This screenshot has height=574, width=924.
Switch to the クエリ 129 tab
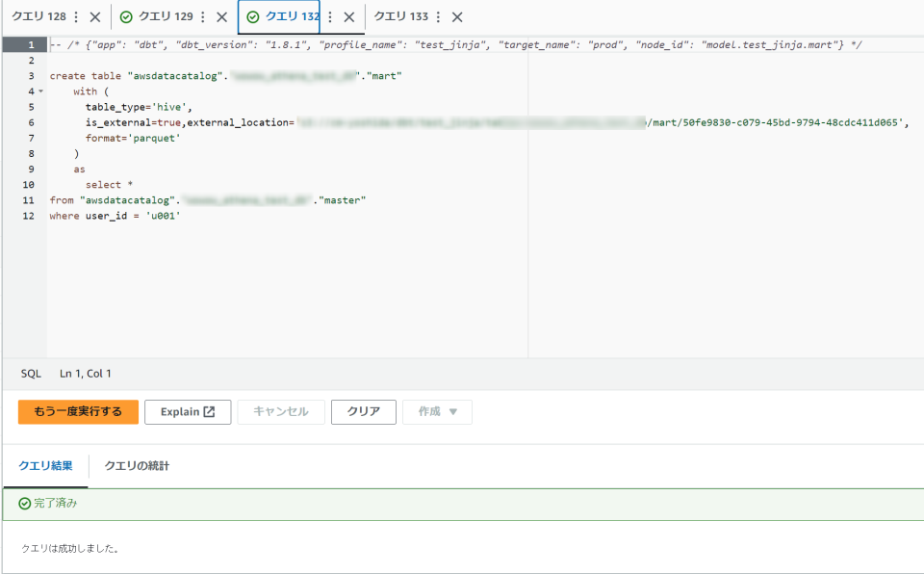click(166, 16)
